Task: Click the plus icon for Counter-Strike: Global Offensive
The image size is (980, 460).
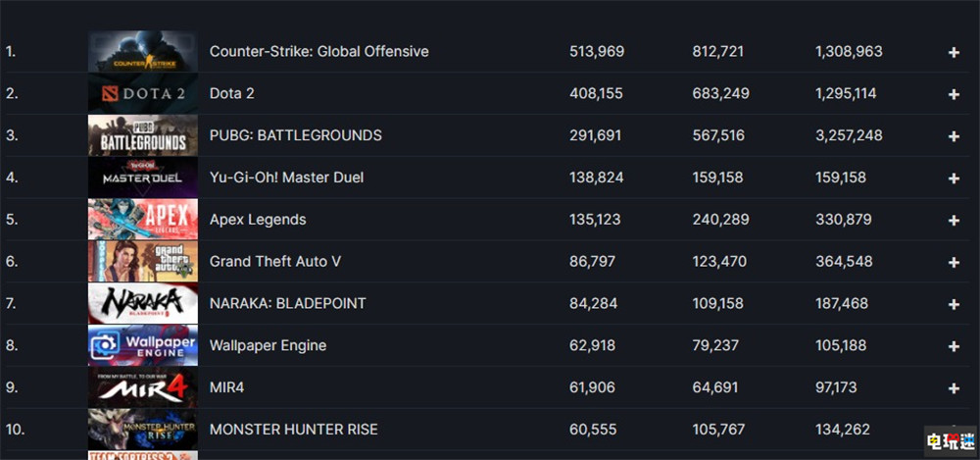Action: (x=954, y=52)
